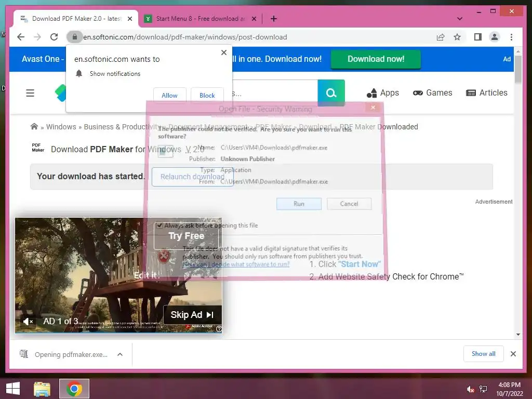532x399 pixels.
Task: Select the Download PDF Maker 2.0 tab
Action: (x=76, y=19)
